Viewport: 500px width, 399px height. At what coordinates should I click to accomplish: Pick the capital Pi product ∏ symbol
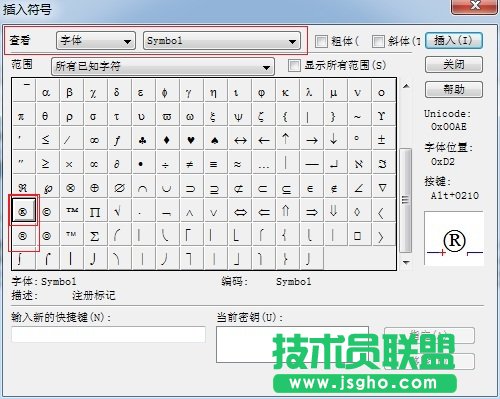tap(96, 211)
